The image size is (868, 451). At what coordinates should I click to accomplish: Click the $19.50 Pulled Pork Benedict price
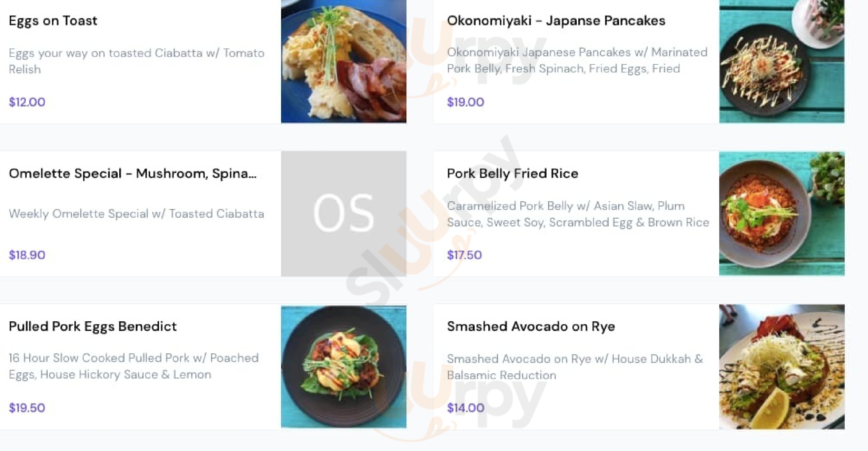(x=27, y=408)
